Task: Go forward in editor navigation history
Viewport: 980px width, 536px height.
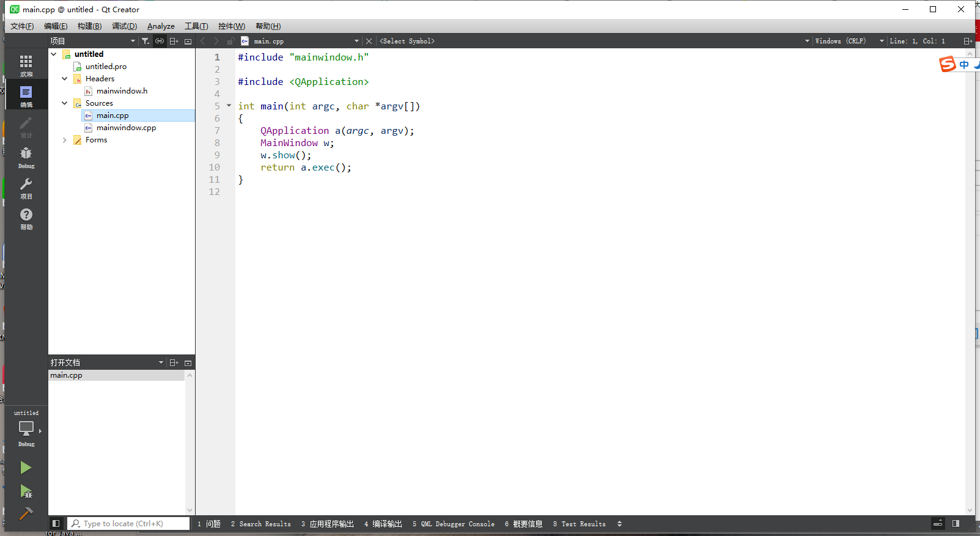Action: (216, 41)
